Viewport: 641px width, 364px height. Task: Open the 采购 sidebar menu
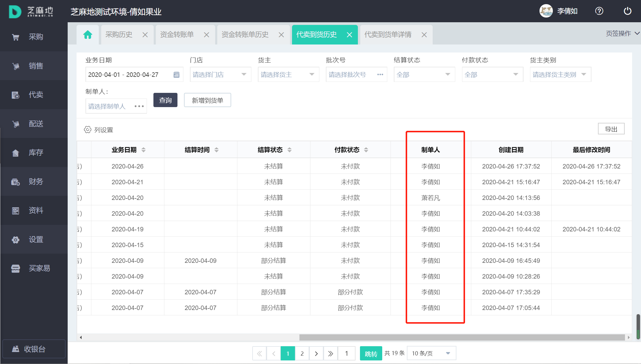coord(34,37)
